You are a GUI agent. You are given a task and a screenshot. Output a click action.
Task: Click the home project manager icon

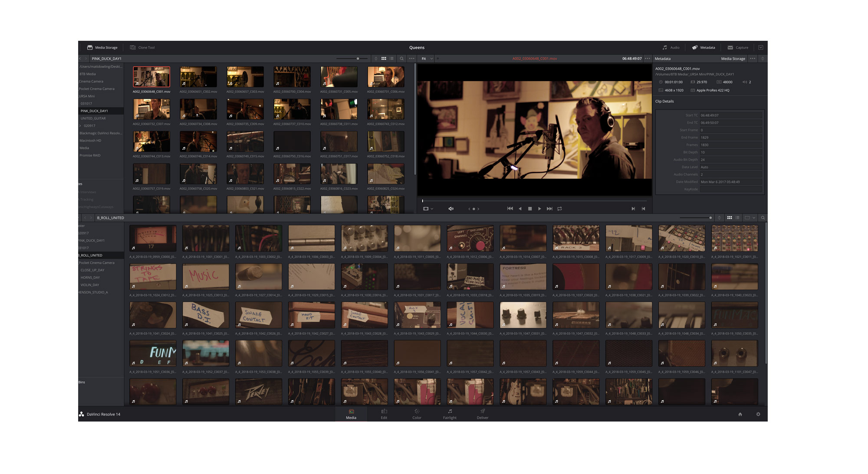click(740, 414)
